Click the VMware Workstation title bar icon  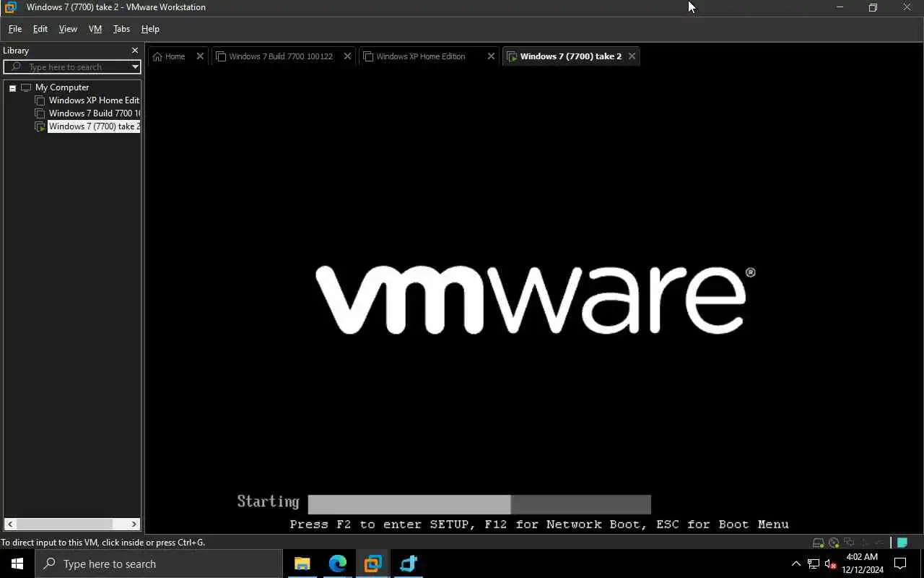tap(10, 7)
